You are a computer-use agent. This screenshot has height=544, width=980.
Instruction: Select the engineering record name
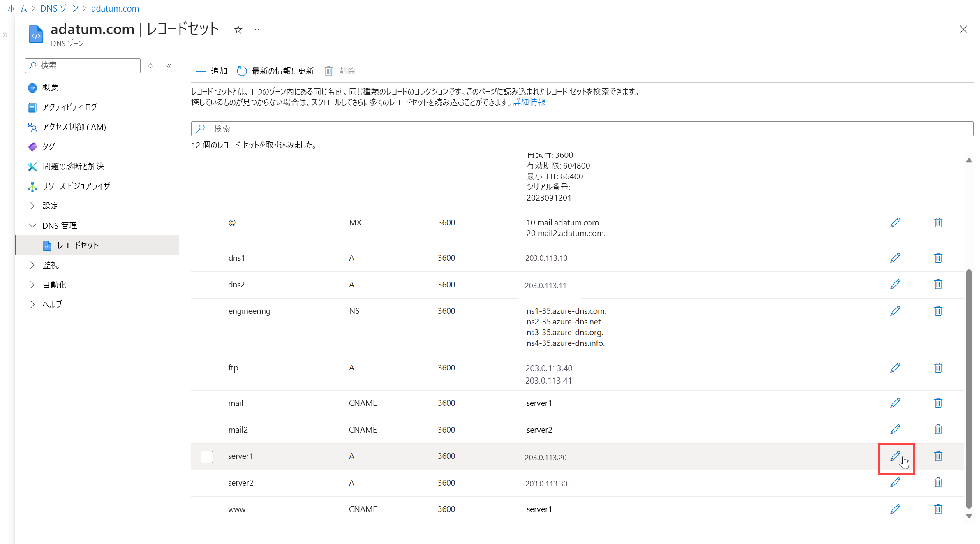(249, 311)
